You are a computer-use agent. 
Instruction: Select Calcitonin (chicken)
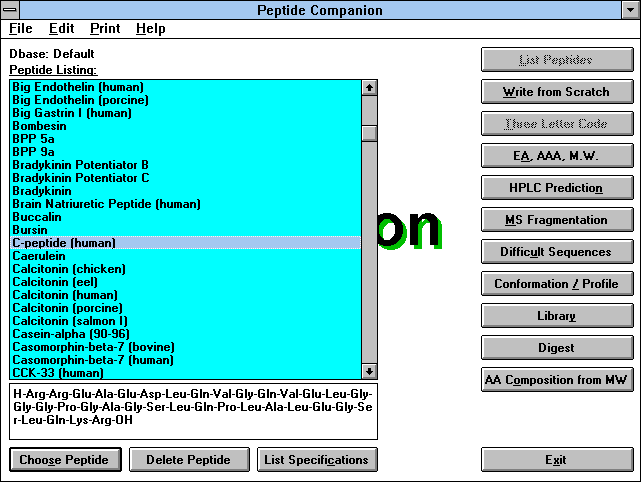pos(186,269)
